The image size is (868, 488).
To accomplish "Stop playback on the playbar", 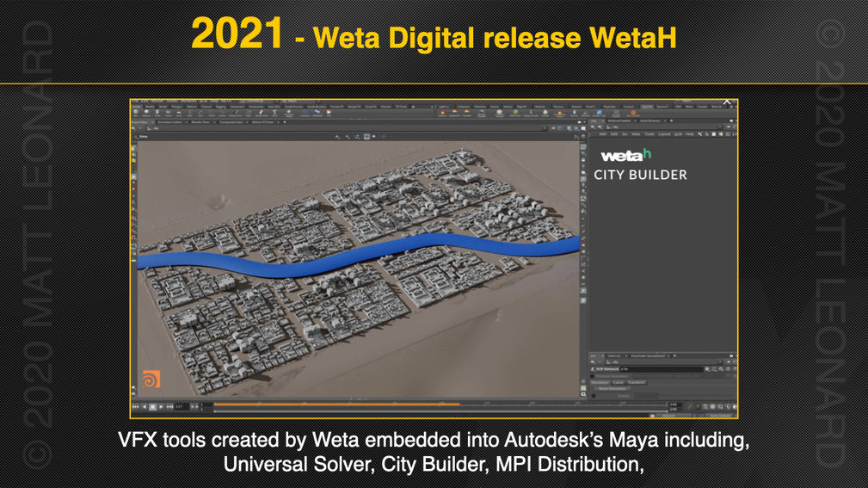I will 153,406.
